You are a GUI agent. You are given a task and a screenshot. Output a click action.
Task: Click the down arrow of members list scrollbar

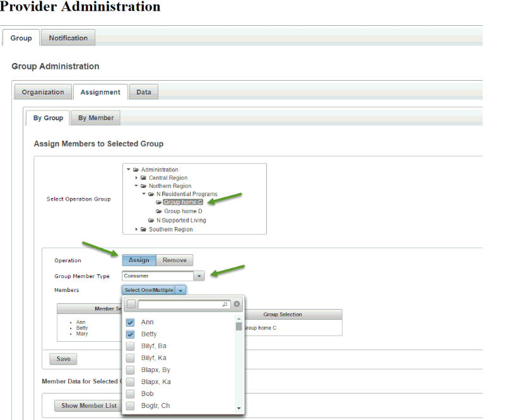click(x=239, y=409)
